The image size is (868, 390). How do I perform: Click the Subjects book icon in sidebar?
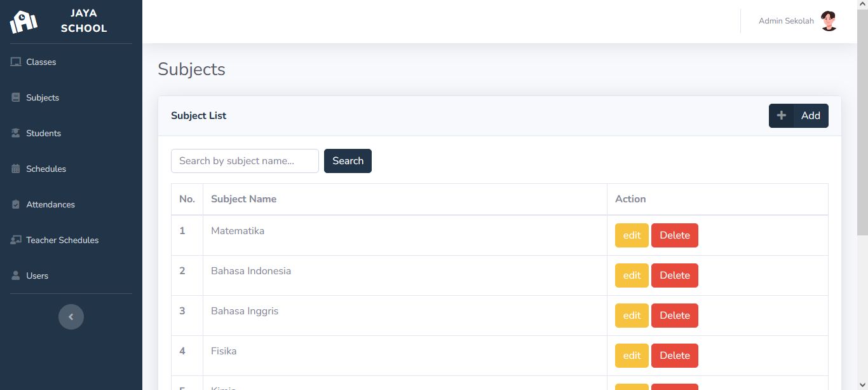click(16, 97)
